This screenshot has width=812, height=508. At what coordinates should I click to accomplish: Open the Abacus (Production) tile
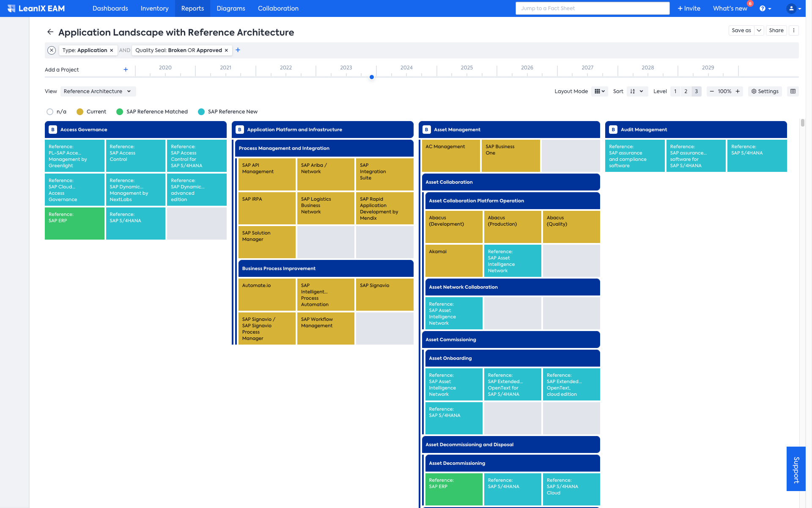pyautogui.click(x=513, y=227)
